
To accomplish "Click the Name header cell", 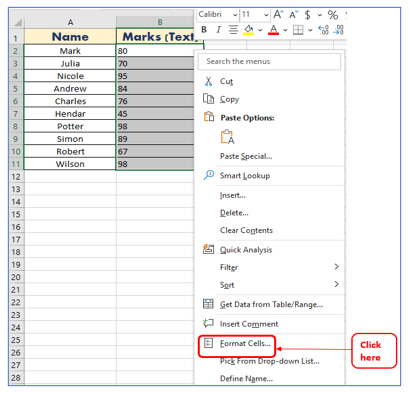I will pos(70,36).
